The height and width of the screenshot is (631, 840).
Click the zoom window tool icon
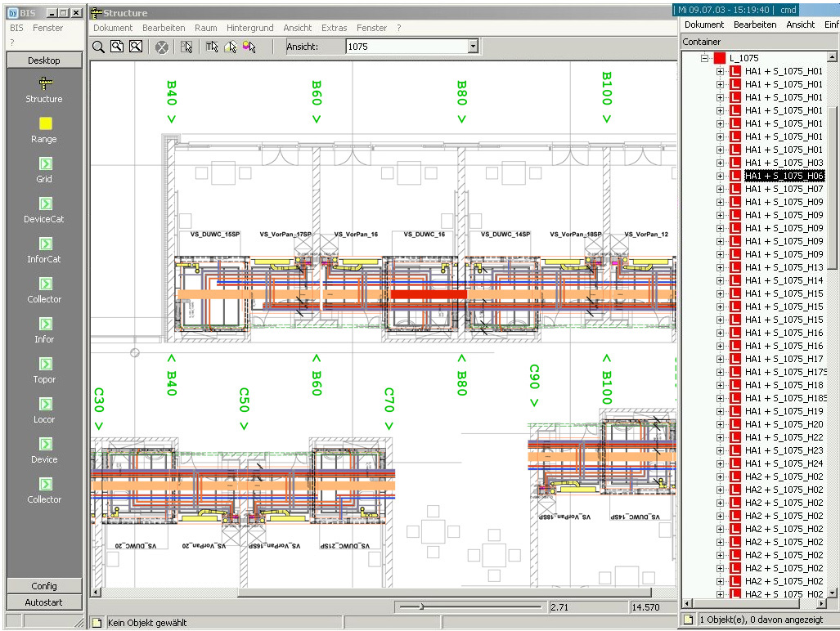[117, 47]
